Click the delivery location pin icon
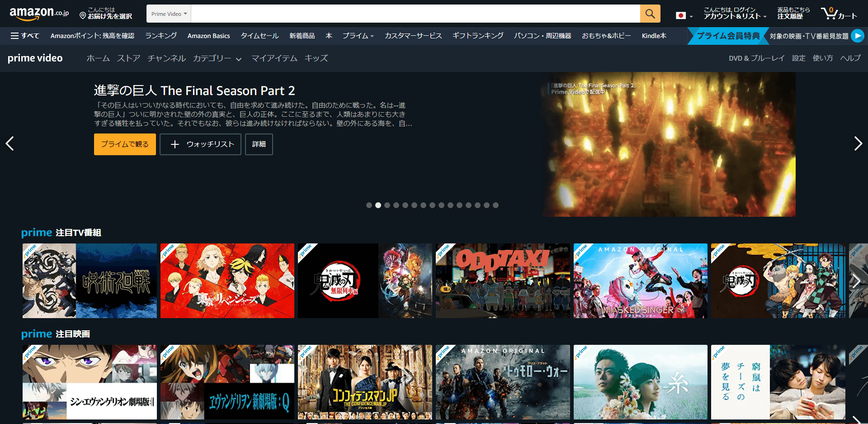 [x=83, y=16]
